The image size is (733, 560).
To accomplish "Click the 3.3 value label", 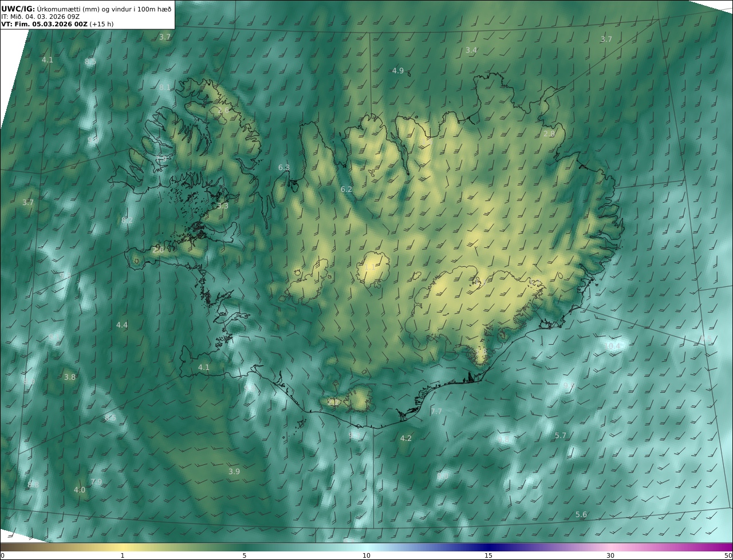I will coord(223,206).
